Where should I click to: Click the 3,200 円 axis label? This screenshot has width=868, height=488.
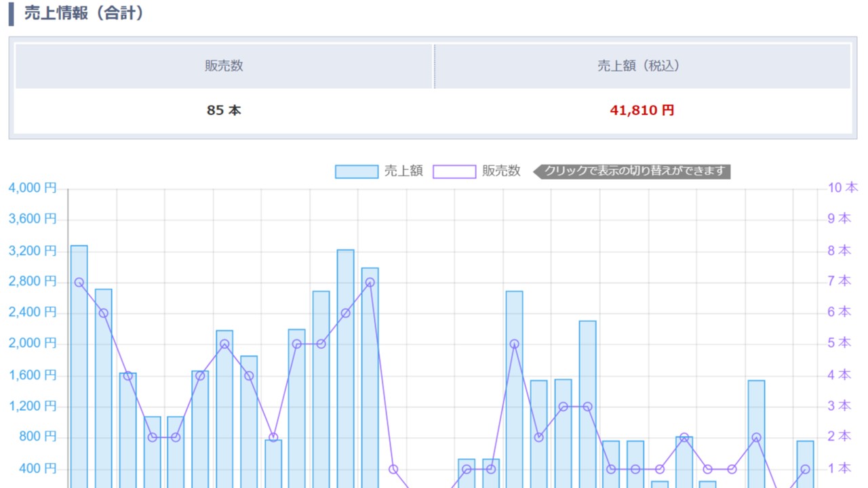33,251
